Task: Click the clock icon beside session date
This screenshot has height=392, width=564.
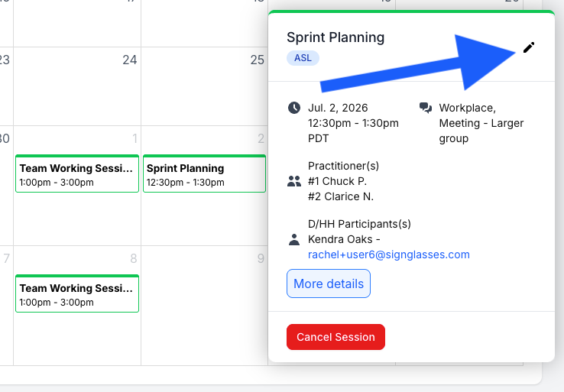Action: [x=294, y=108]
